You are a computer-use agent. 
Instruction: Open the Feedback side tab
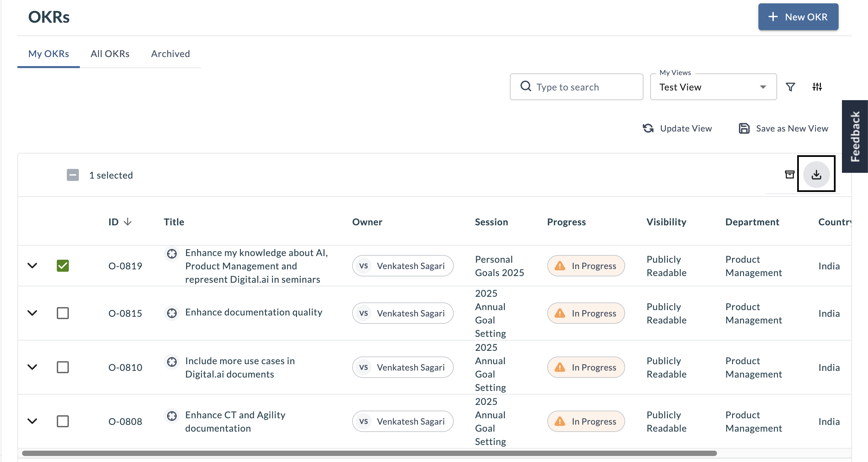(x=855, y=137)
